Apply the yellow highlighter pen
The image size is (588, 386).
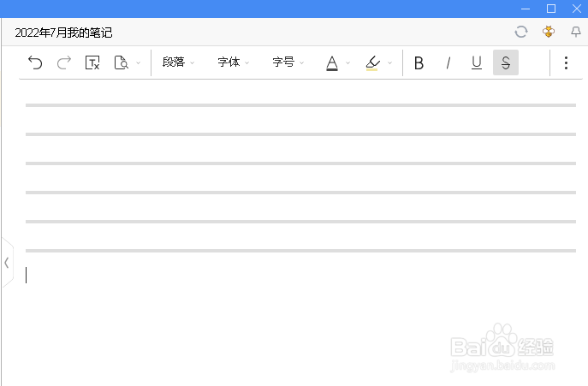[372, 63]
